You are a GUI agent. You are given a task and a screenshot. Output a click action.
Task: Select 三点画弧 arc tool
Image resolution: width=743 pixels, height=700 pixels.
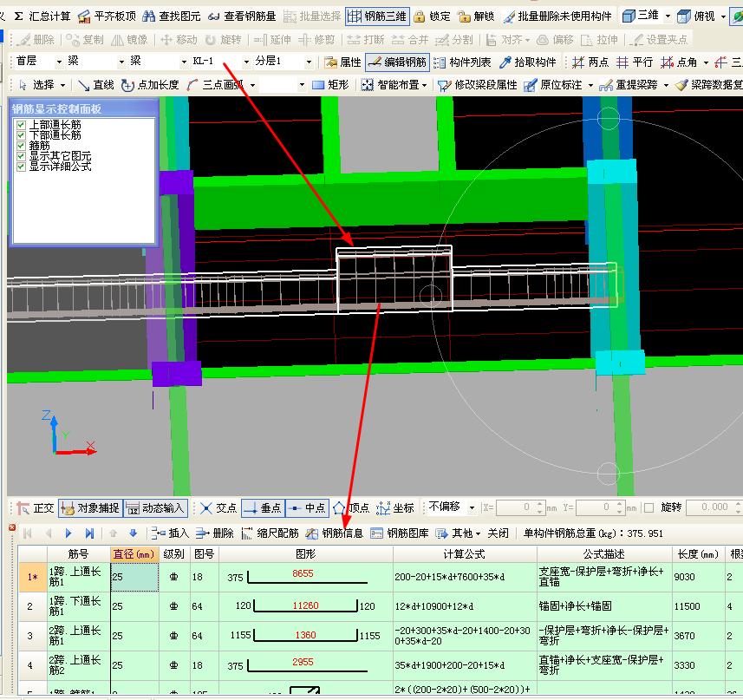[x=216, y=85]
